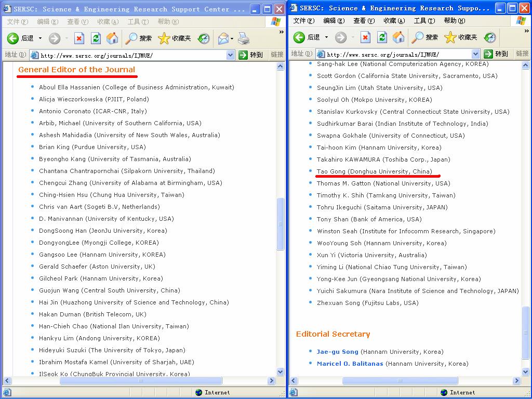Open Forward history dropdown in left window
The image size is (532, 399).
coord(66,38)
